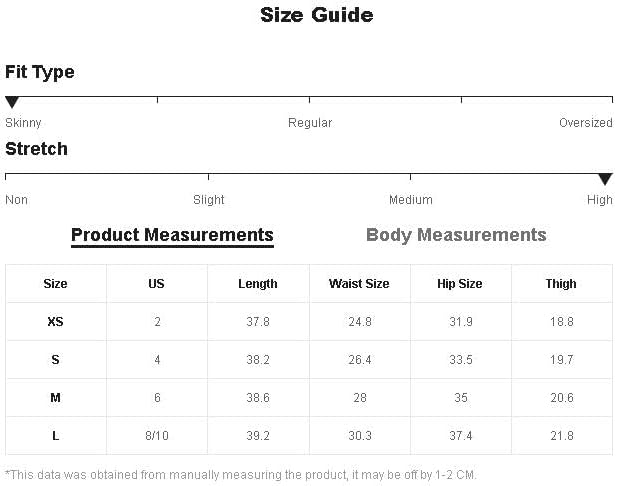Select the L size row label
The width and height of the screenshot is (617, 486).
pyautogui.click(x=55, y=436)
